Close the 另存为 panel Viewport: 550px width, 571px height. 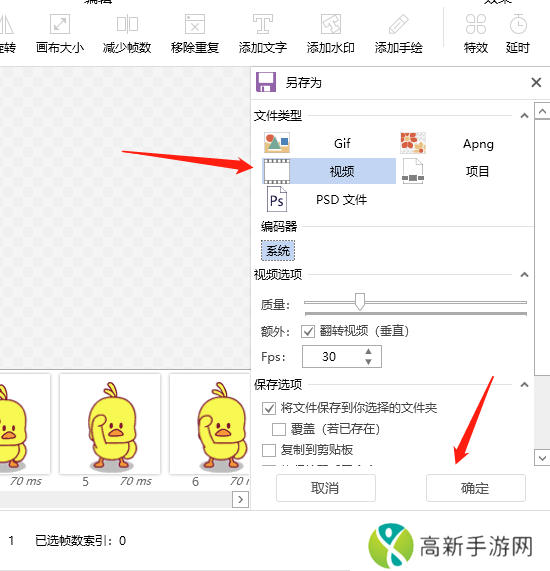536,82
